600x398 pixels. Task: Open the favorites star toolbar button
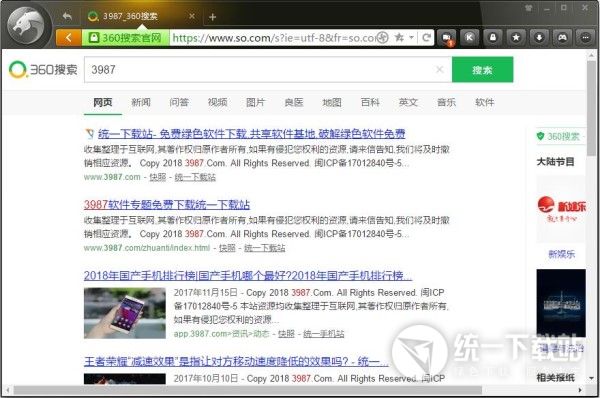pyautogui.click(x=516, y=38)
